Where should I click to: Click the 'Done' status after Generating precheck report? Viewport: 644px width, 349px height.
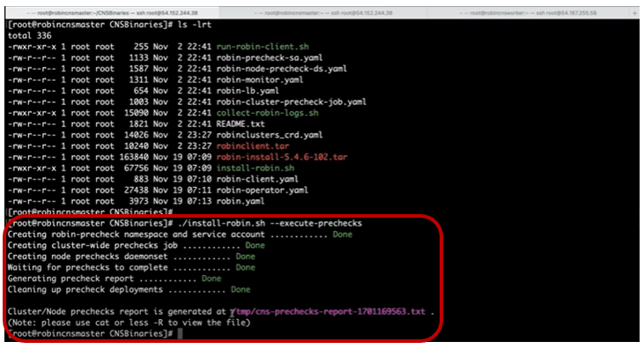211,278
